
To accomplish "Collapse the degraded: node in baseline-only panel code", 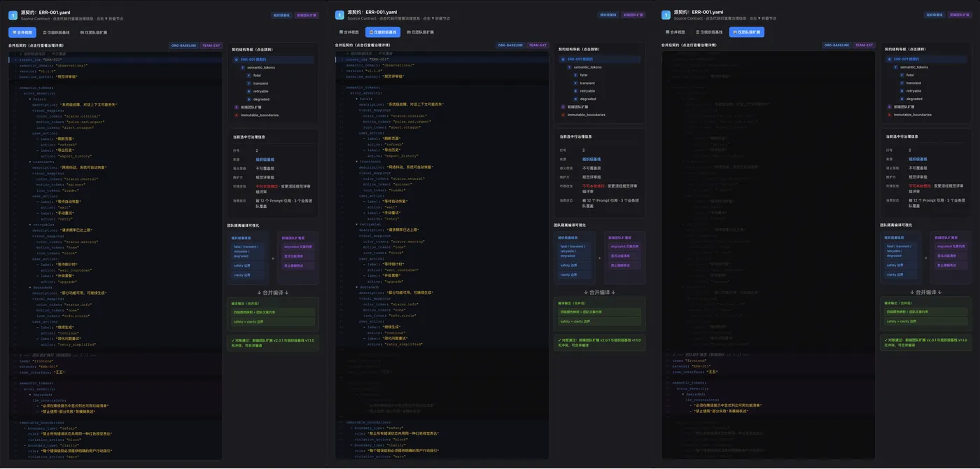I will [357, 287].
